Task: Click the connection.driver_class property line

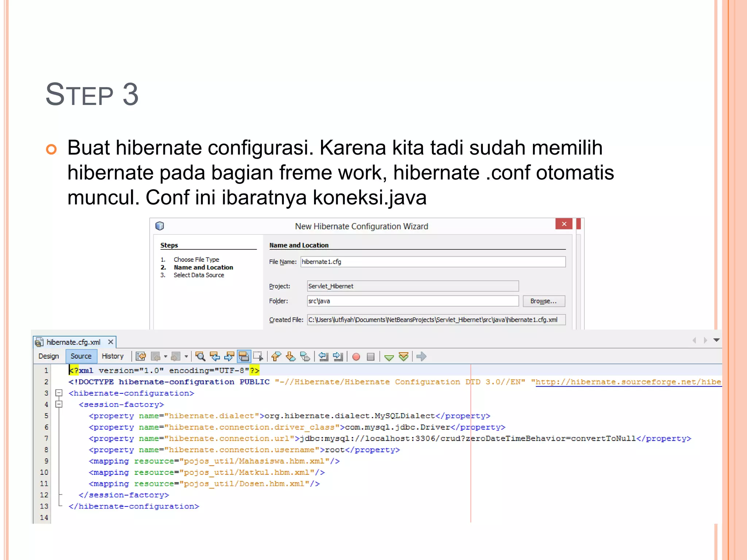Action: pyautogui.click(x=297, y=427)
